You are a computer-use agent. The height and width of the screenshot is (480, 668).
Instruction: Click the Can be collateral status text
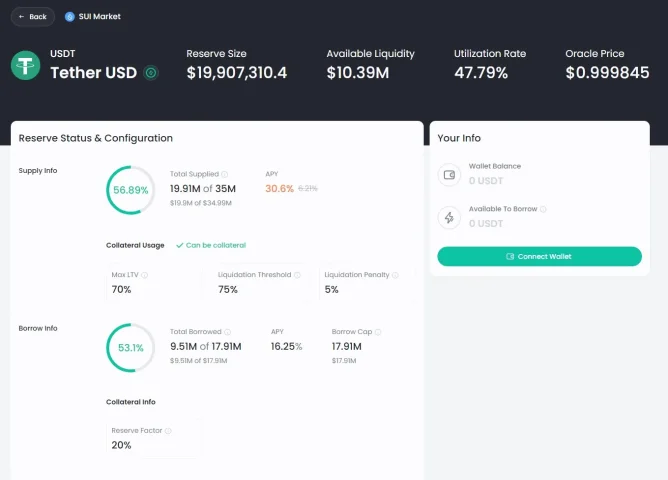coord(216,245)
